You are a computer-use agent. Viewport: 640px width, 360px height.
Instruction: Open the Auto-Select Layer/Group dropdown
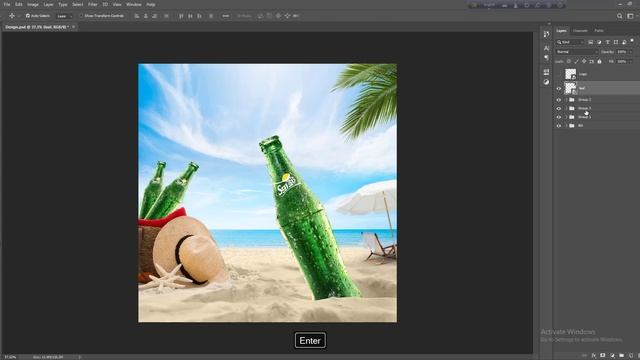point(64,16)
